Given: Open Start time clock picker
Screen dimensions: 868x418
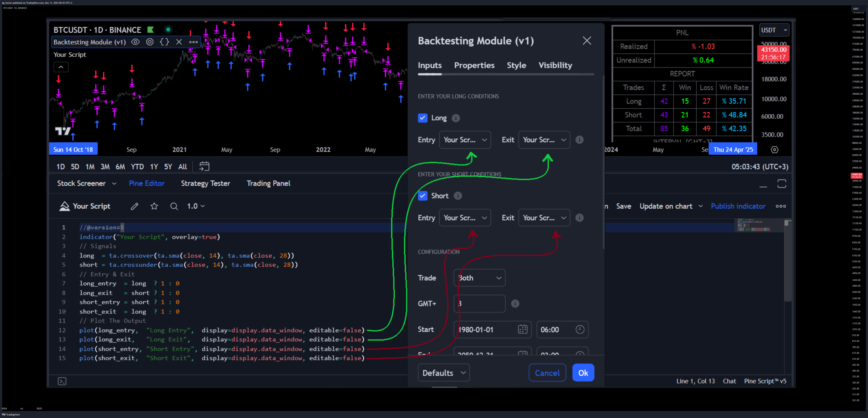Looking at the screenshot, I should [x=580, y=329].
